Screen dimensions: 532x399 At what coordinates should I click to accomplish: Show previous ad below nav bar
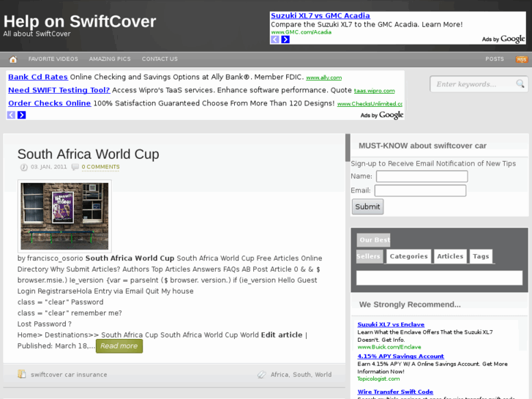click(11, 115)
